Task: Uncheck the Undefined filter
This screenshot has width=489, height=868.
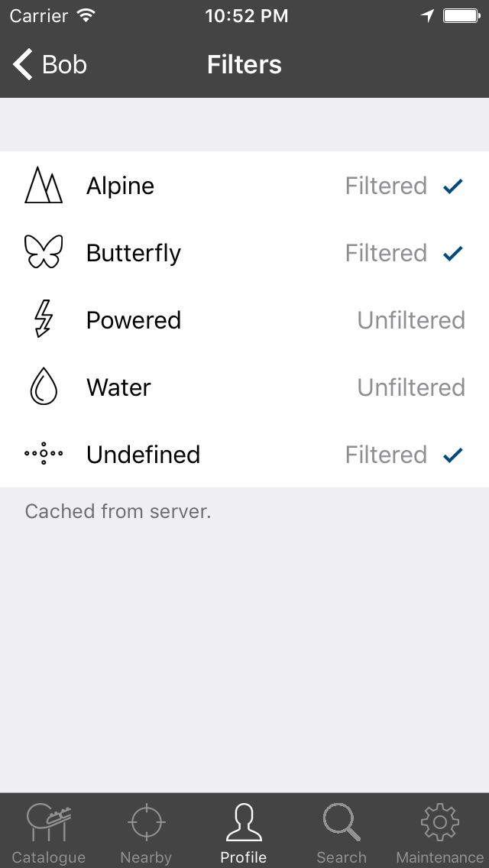Action: pyautogui.click(x=452, y=454)
